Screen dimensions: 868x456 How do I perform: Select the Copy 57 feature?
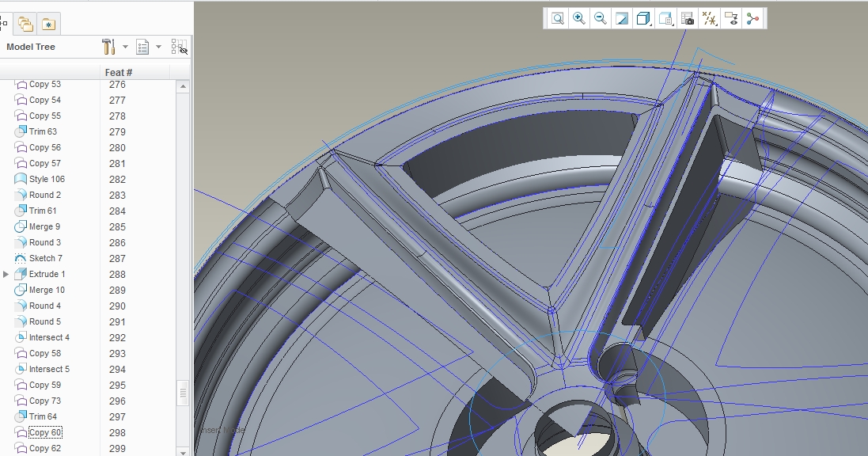tap(45, 163)
